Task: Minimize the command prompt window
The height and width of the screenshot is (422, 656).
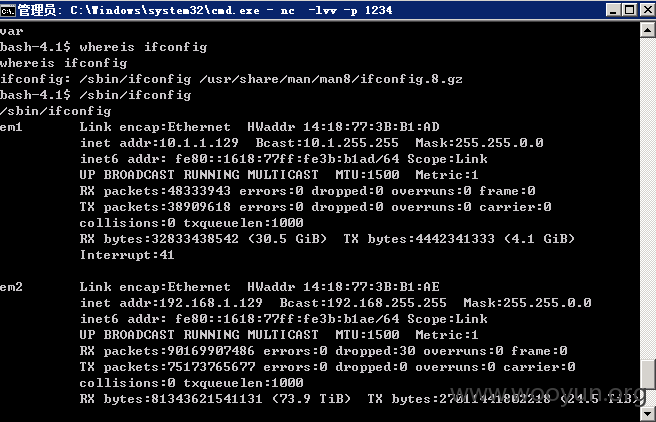Action: point(613,10)
